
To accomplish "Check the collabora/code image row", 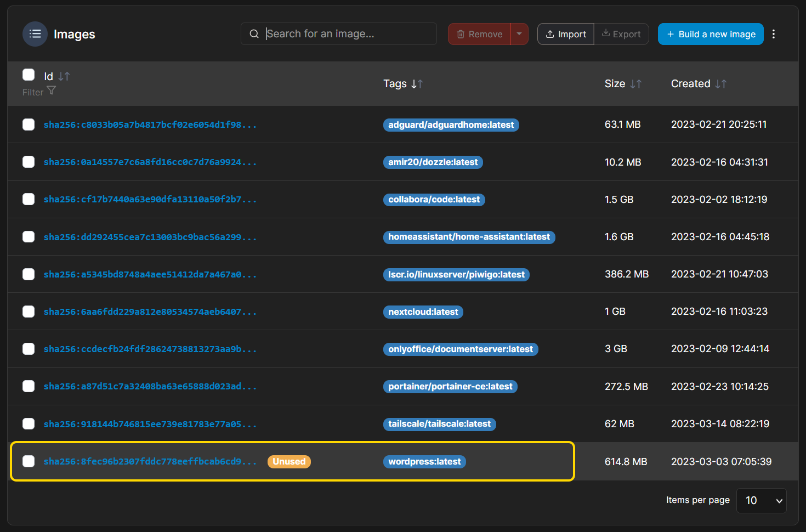I will click(x=29, y=199).
